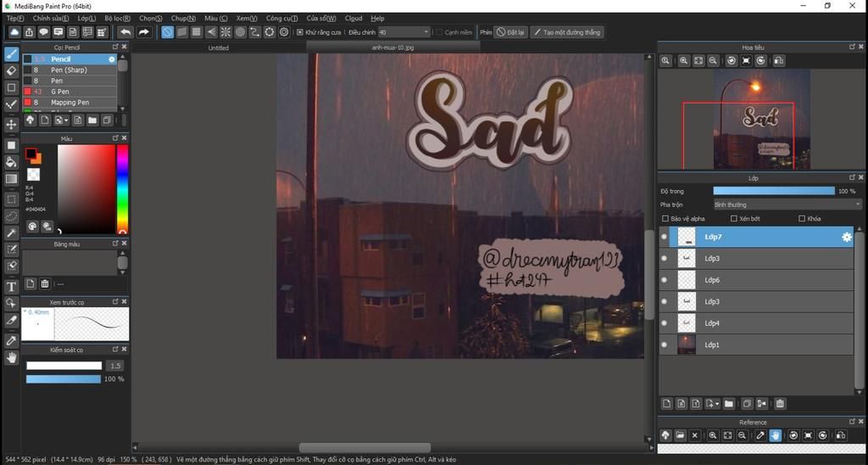Enable the radial snap guide
Screen dimensions: 868x465
[225, 32]
